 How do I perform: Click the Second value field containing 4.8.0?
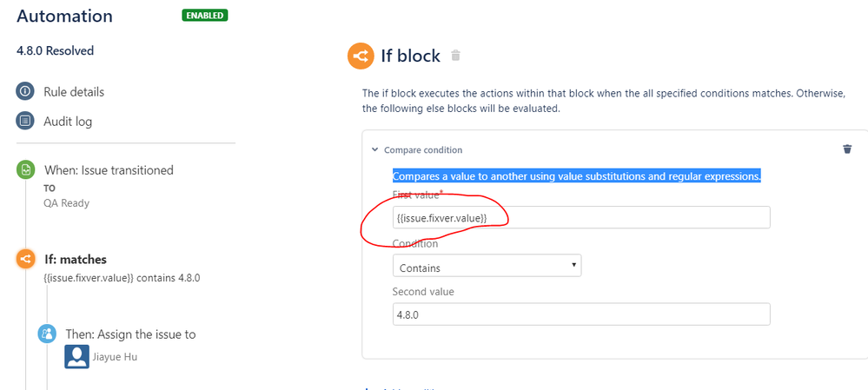click(x=581, y=314)
